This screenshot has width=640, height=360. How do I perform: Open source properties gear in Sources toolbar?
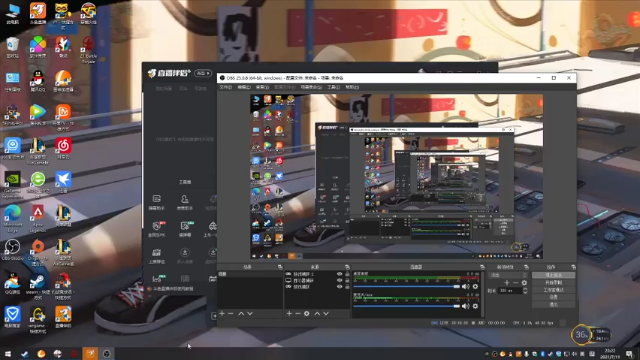307,313
